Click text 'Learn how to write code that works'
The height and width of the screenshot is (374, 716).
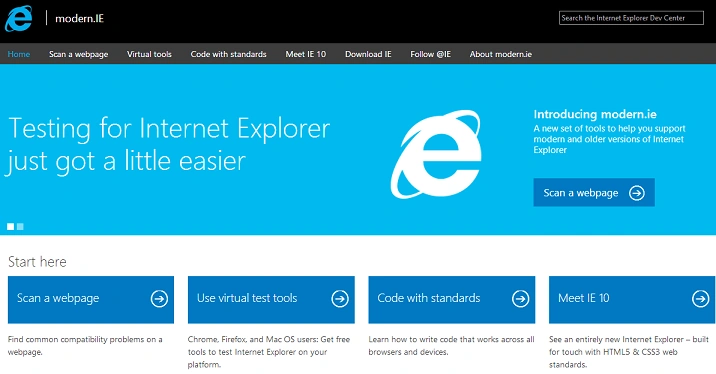click(451, 346)
